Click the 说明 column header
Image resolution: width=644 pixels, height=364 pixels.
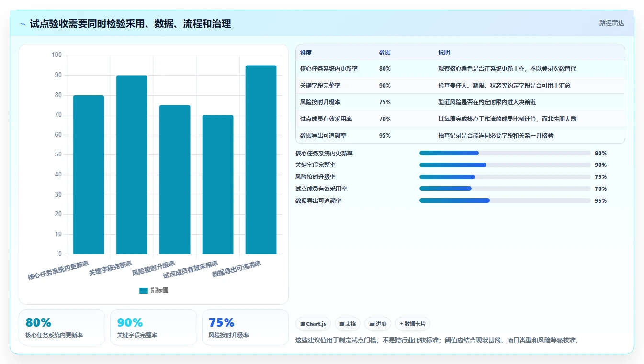(444, 53)
